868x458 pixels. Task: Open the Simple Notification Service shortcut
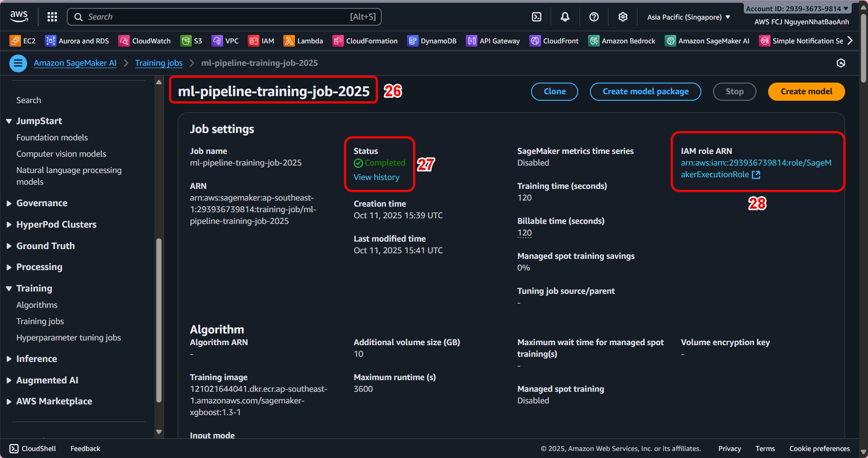[x=801, y=41]
